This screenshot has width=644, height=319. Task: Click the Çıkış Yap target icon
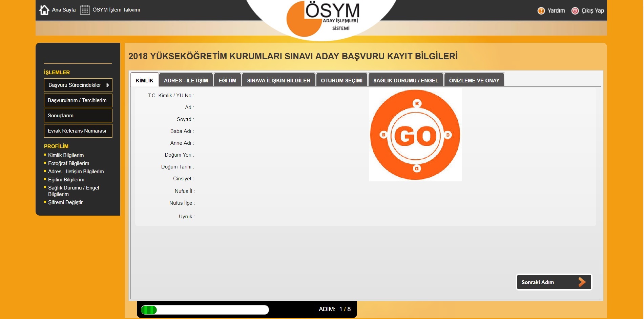pos(575,11)
